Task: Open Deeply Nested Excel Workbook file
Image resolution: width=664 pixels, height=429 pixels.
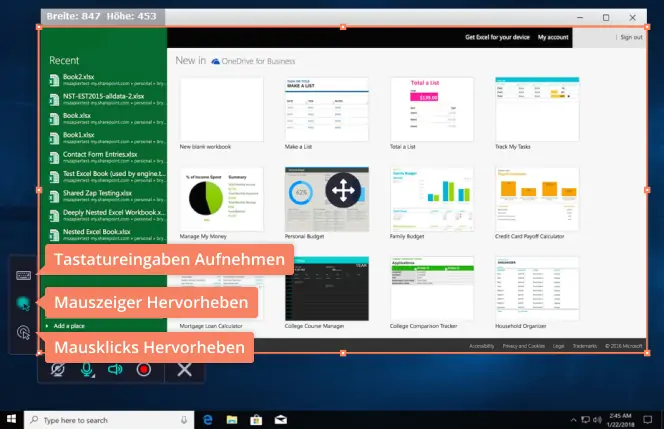Action: 107,216
